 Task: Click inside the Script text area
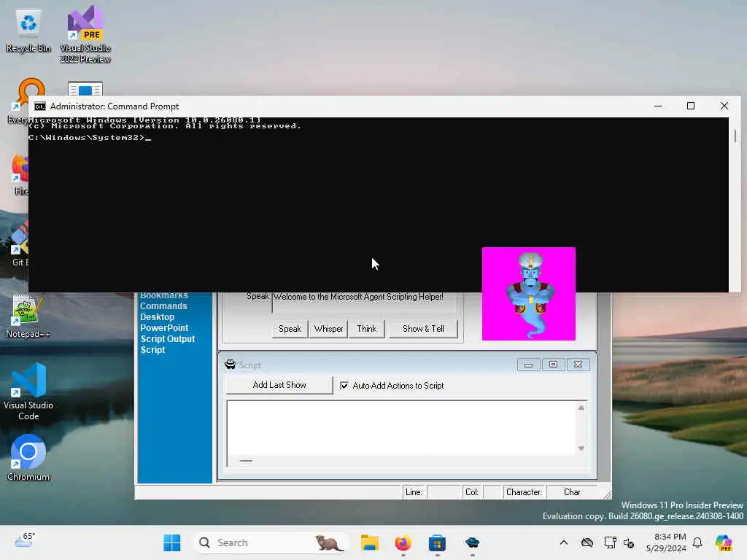click(x=401, y=427)
